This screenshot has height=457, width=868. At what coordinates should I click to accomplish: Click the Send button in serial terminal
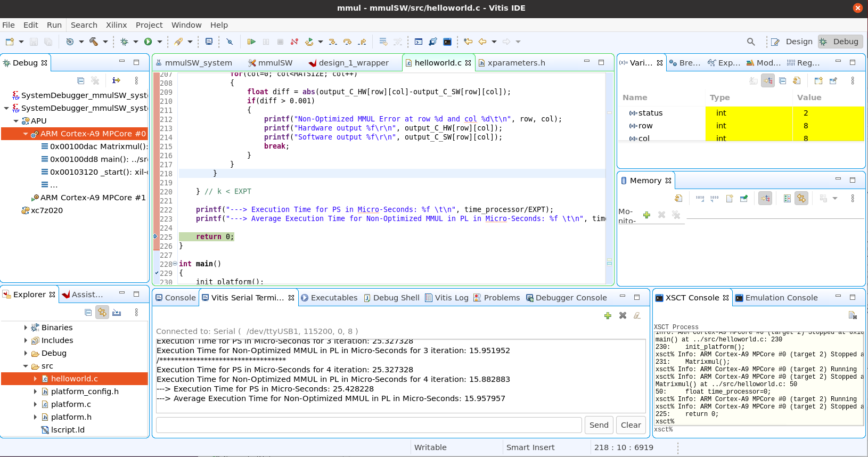coord(599,425)
